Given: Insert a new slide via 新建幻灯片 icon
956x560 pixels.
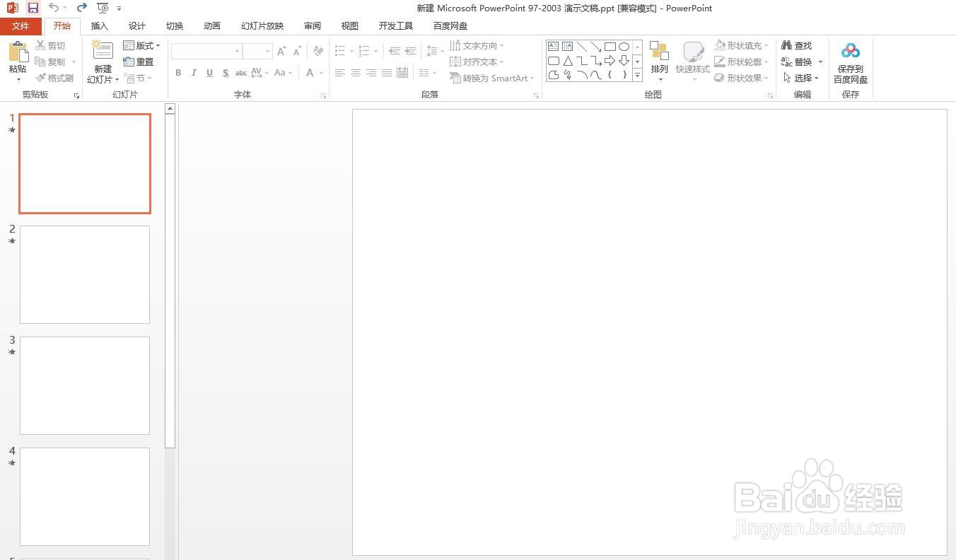Looking at the screenshot, I should point(103,52).
